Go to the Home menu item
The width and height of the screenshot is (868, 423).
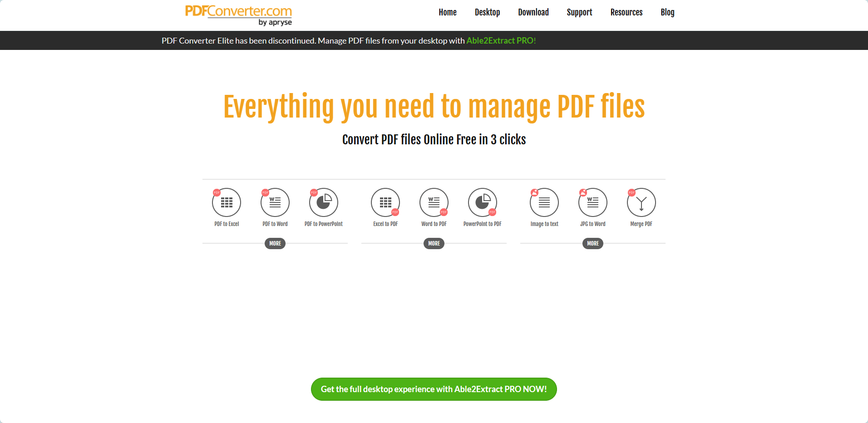448,12
